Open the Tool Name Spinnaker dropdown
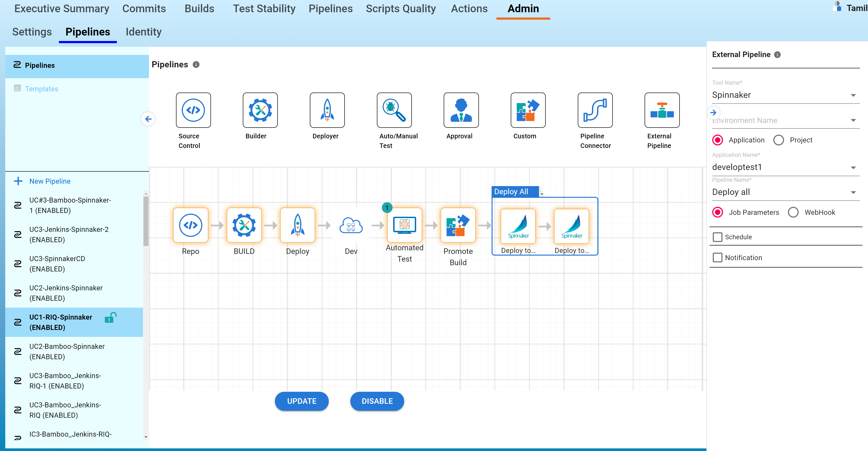 pyautogui.click(x=785, y=95)
